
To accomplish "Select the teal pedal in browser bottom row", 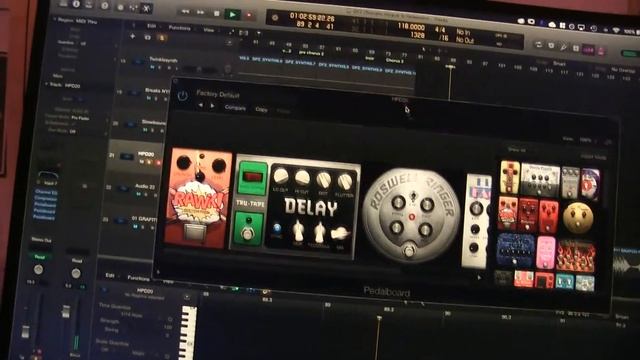I will 565,282.
